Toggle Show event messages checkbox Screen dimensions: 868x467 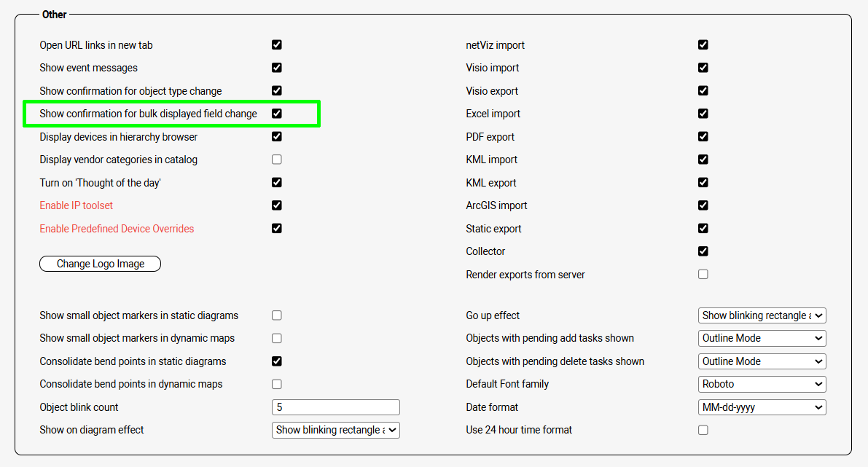277,68
